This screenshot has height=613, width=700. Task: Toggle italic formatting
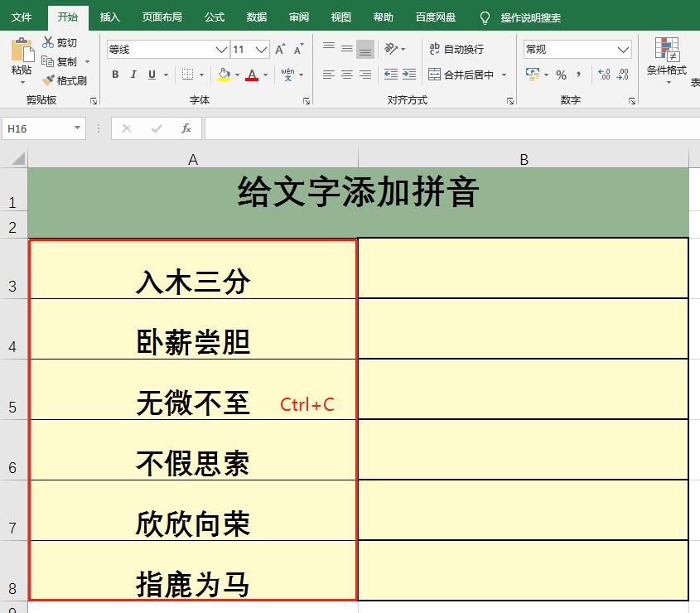[133, 73]
